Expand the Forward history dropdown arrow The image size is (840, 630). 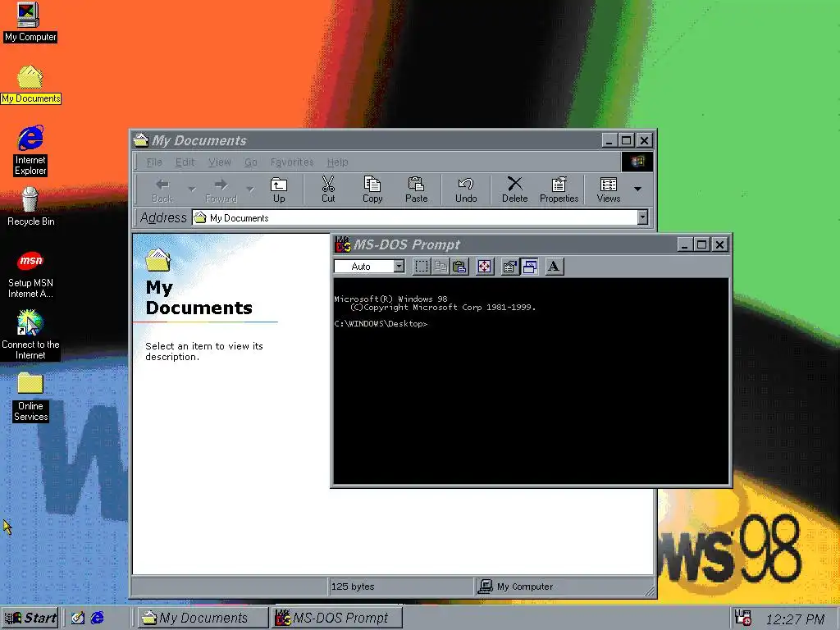[x=249, y=189]
